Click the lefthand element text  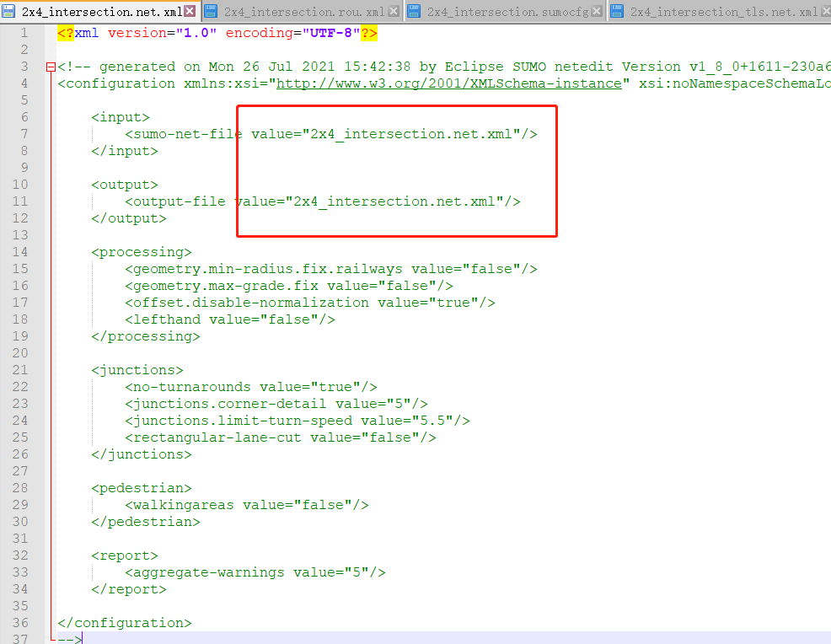pyautogui.click(x=165, y=319)
